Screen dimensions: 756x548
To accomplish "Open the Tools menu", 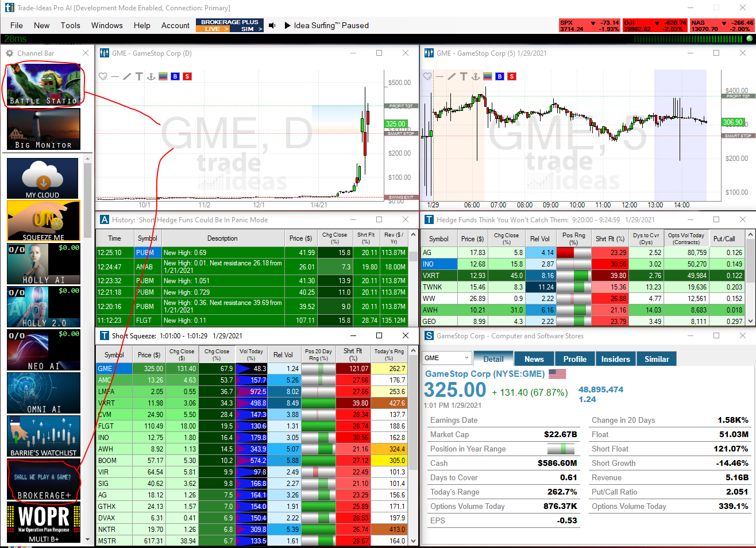I will 71,25.
